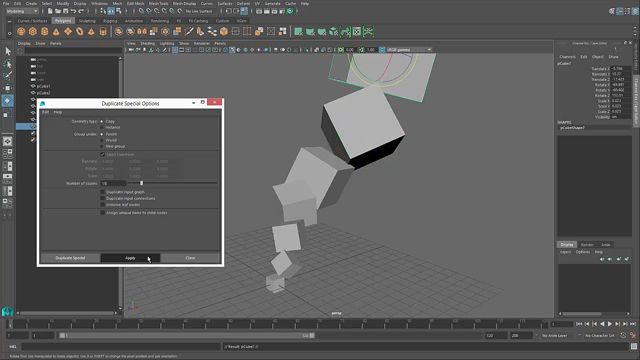
Task: Select World under Group under
Action: (102, 140)
